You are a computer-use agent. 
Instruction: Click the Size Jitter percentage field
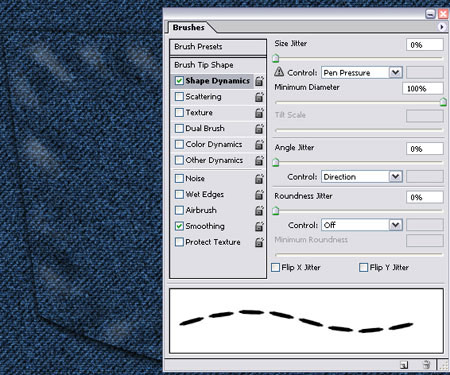[425, 45]
